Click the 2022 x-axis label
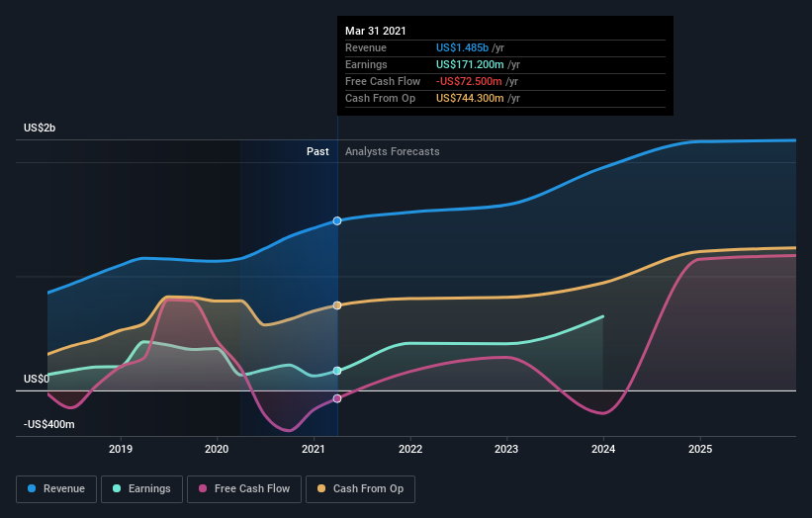This screenshot has width=812, height=518. (410, 449)
